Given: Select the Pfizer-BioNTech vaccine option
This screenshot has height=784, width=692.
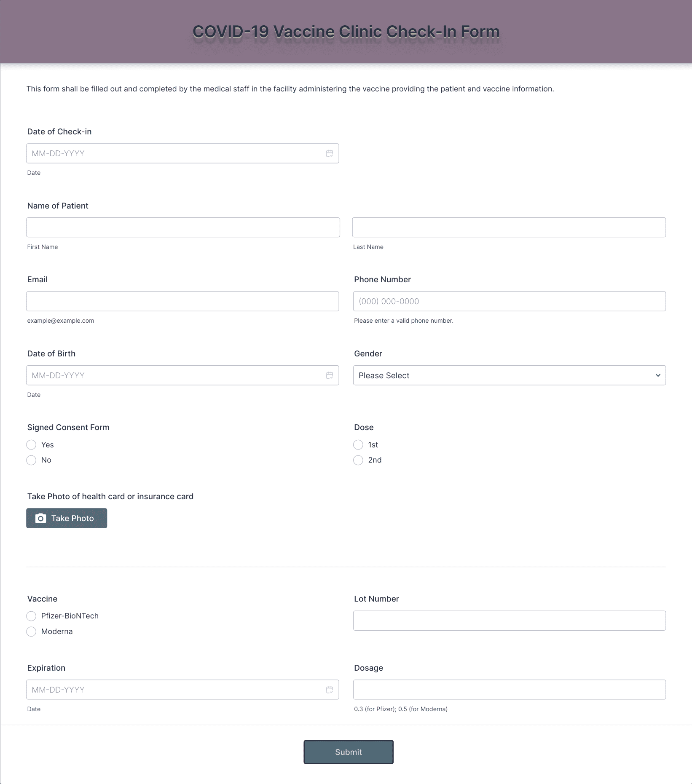Looking at the screenshot, I should coord(31,616).
